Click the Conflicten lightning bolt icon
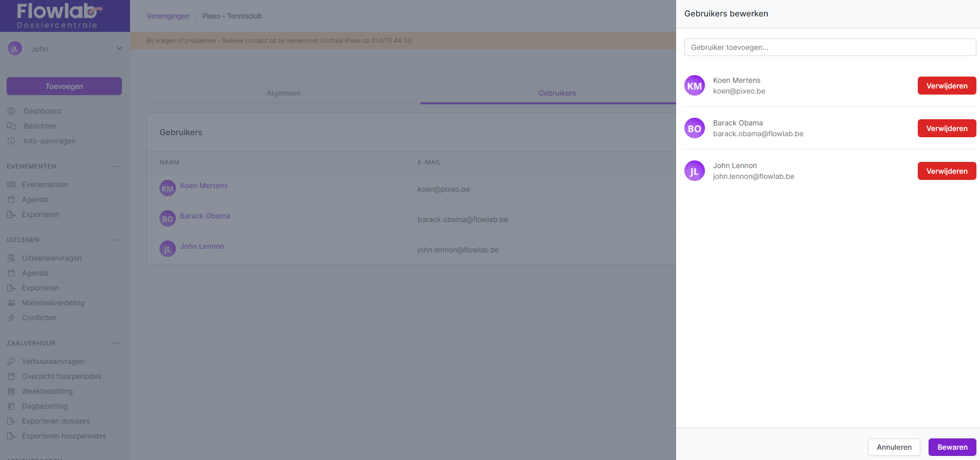This screenshot has width=980, height=460. tap(11, 318)
